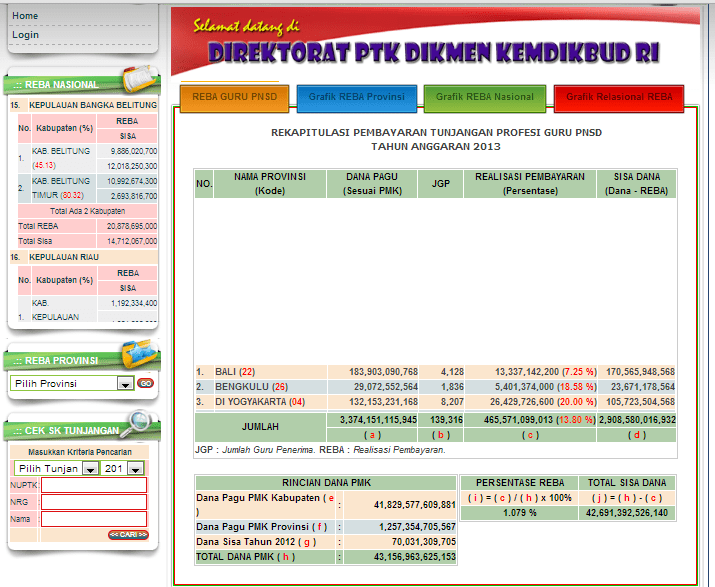Open Grafik REBA Nasional tab
Viewport: 715px width, 587px height.
[x=485, y=97]
